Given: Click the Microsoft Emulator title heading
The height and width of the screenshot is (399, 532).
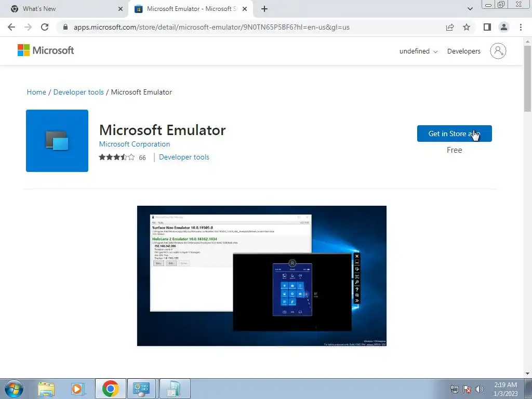Looking at the screenshot, I should pyautogui.click(x=162, y=130).
